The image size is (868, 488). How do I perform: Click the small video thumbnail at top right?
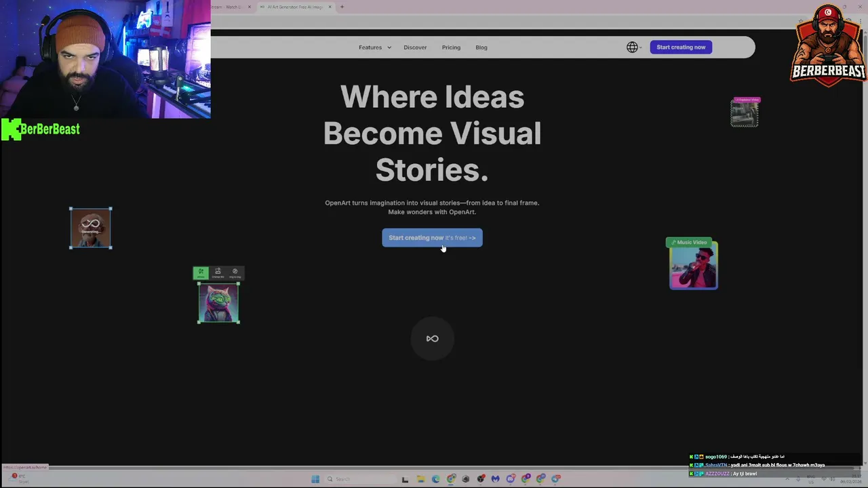coord(745,113)
